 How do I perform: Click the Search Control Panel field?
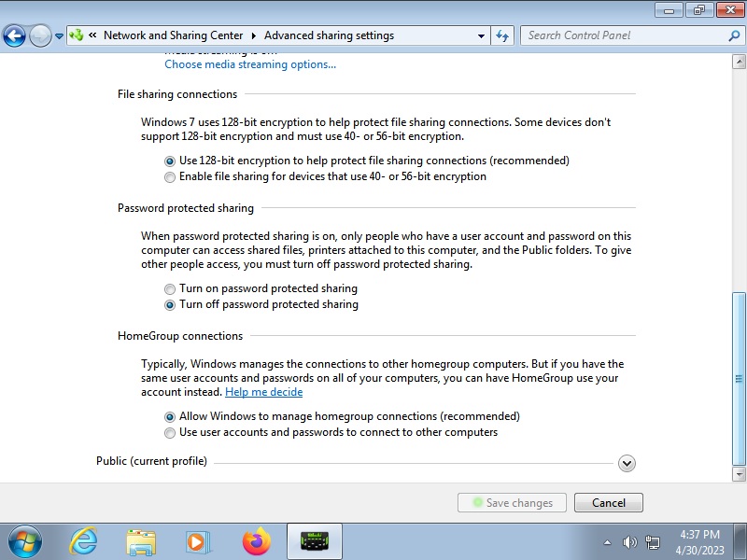[633, 35]
